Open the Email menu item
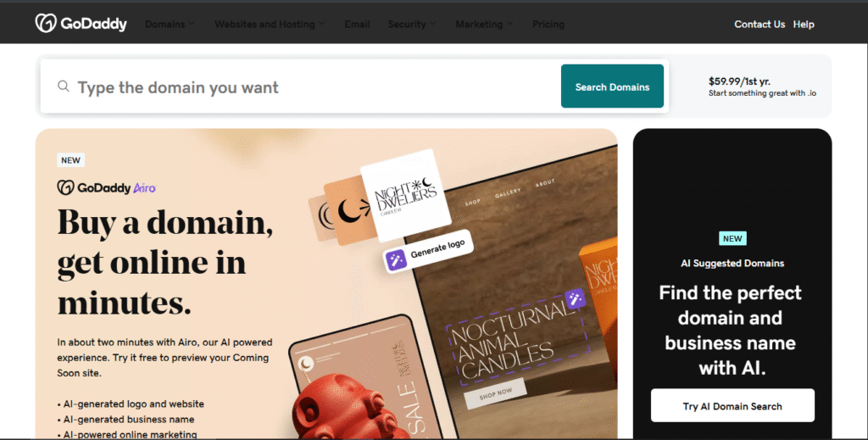This screenshot has height=440, width=868. (x=357, y=25)
